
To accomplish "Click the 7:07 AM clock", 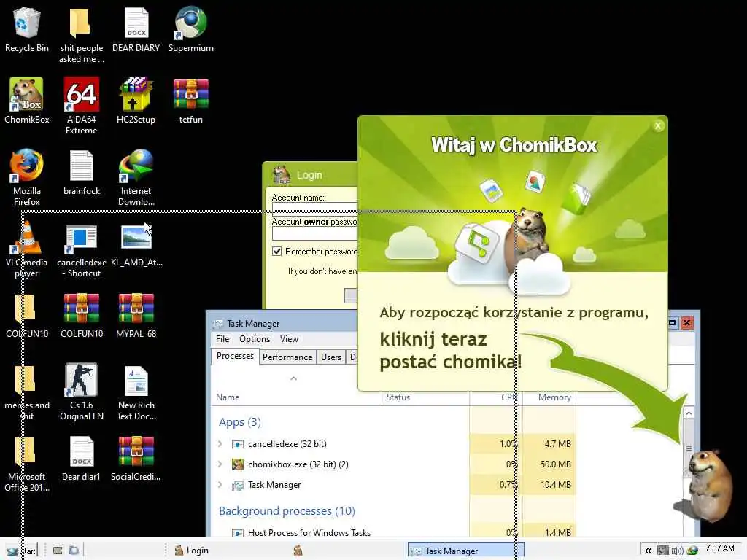I will pos(720,548).
